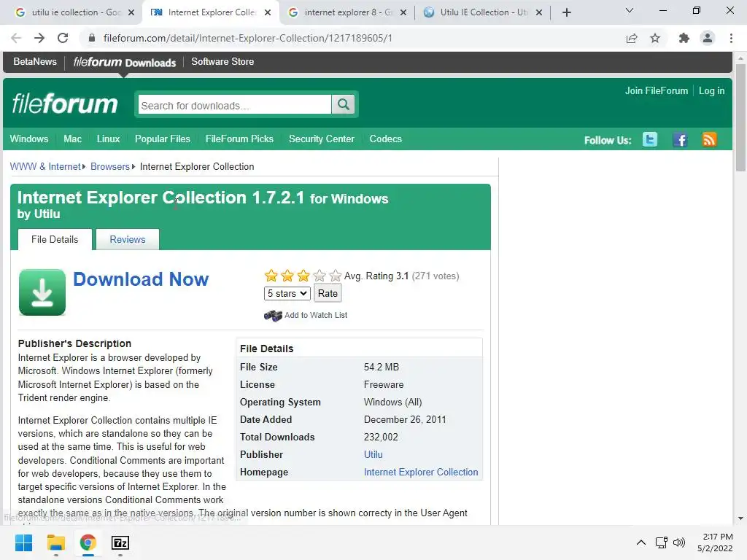Open Windows Start menu
Image resolution: width=747 pixels, height=560 pixels.
tap(24, 542)
